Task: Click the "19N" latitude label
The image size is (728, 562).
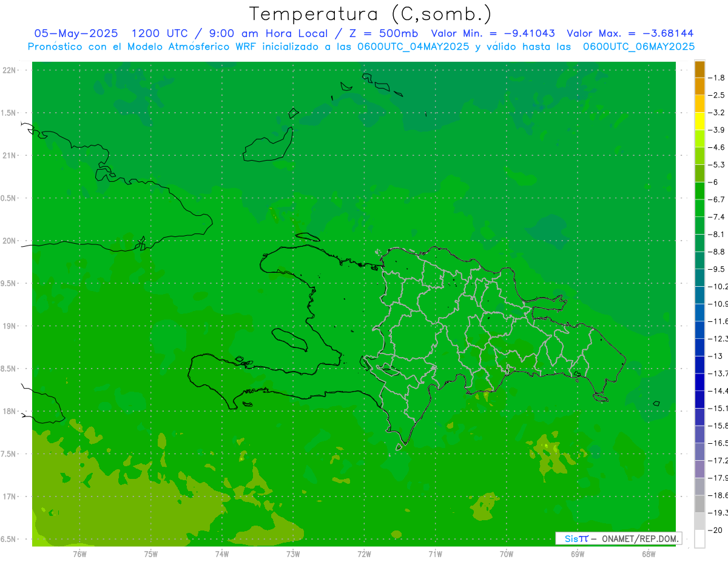Action: (8, 326)
